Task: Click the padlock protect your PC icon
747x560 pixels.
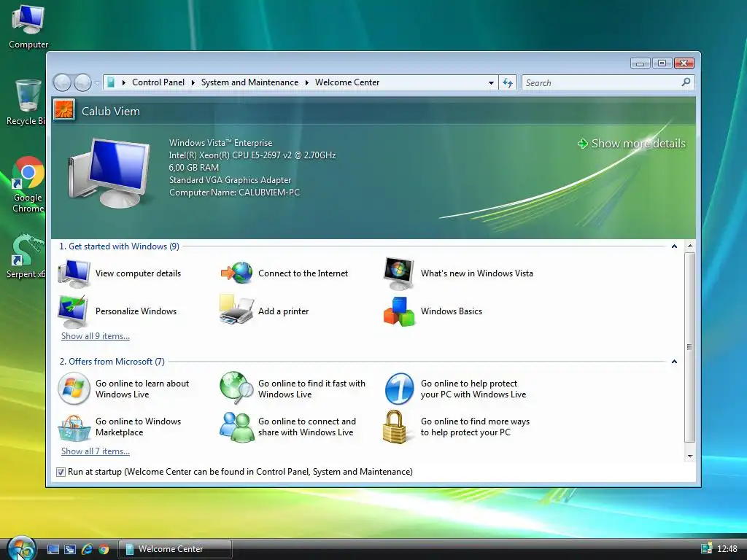Action: (x=395, y=427)
